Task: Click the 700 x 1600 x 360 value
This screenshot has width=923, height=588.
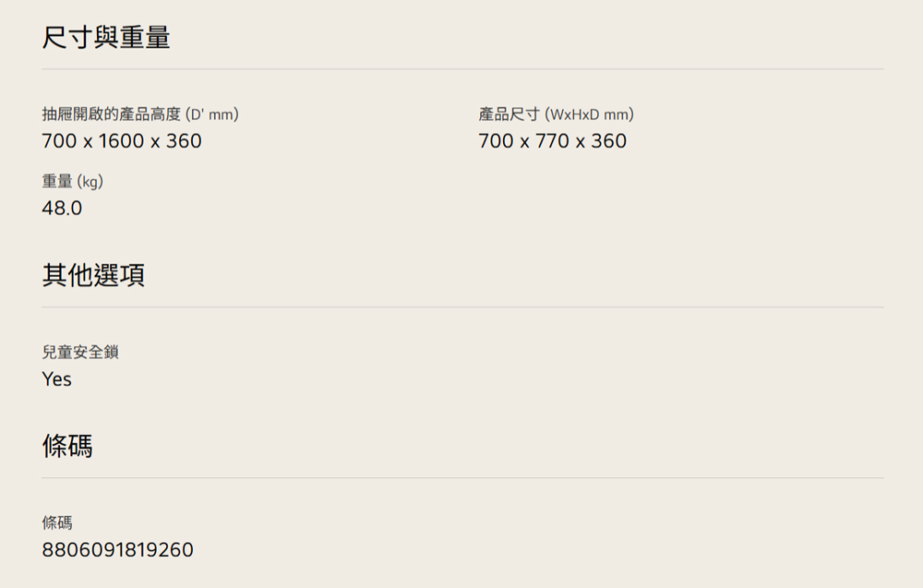Action: (122, 141)
